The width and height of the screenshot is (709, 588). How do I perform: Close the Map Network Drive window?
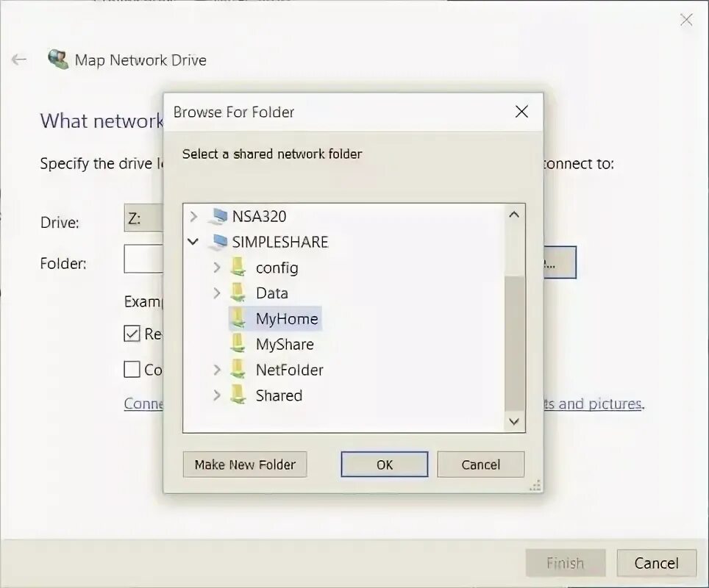pos(686,19)
